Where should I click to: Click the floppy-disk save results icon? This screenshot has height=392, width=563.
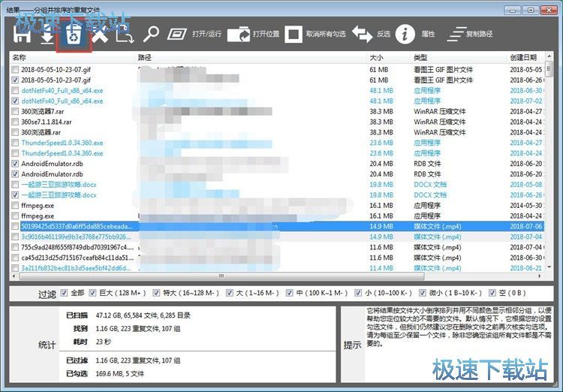coord(22,35)
